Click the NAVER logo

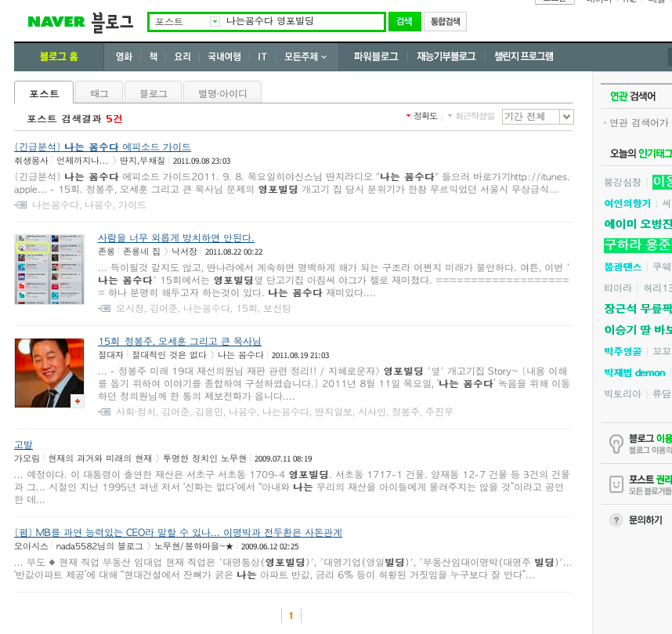56,21
